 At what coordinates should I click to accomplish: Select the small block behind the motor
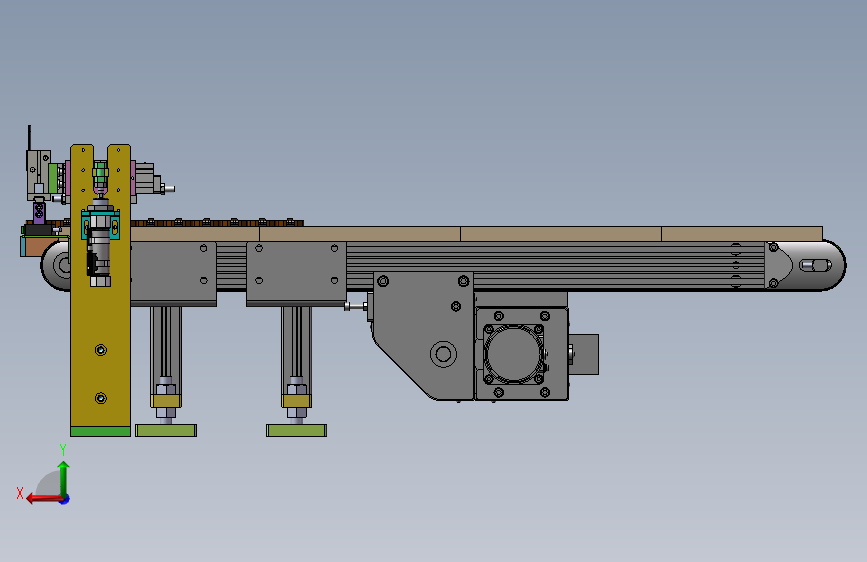coord(584,355)
